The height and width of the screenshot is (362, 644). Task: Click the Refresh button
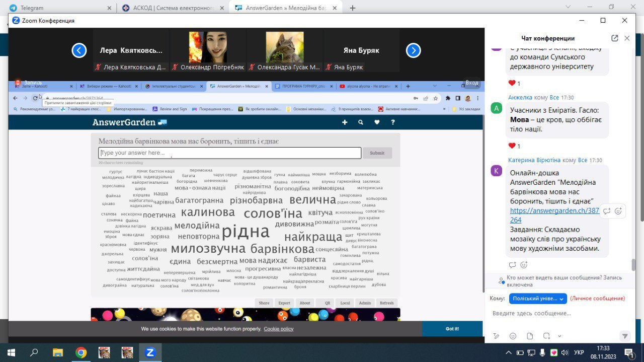point(387,303)
